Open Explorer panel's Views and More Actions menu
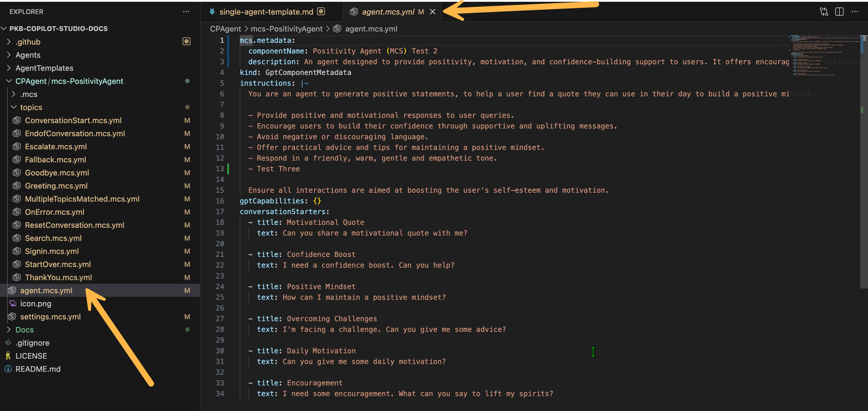This screenshot has height=411, width=868. [186, 12]
